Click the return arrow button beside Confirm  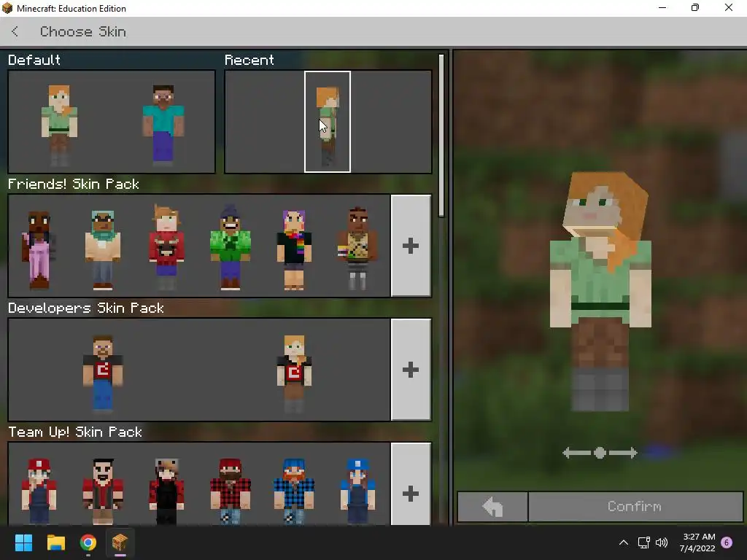tap(492, 507)
